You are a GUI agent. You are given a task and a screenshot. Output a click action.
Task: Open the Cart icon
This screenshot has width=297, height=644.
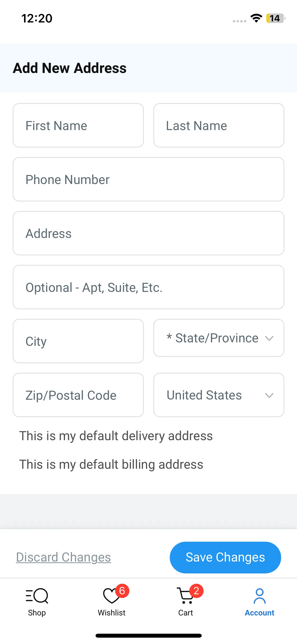185,596
